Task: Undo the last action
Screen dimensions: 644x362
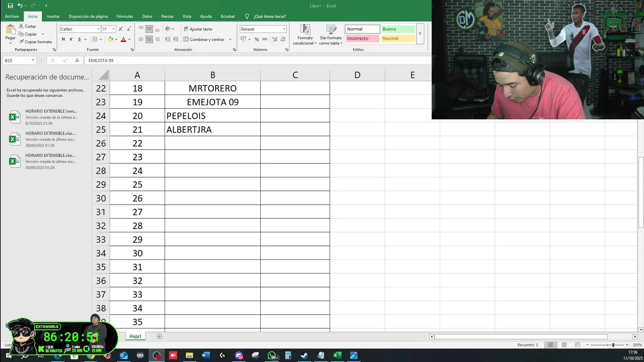Action: tap(20, 6)
